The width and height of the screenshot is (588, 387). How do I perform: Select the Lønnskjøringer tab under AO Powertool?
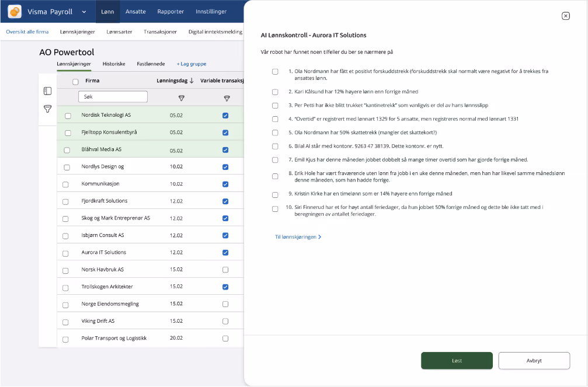point(74,64)
